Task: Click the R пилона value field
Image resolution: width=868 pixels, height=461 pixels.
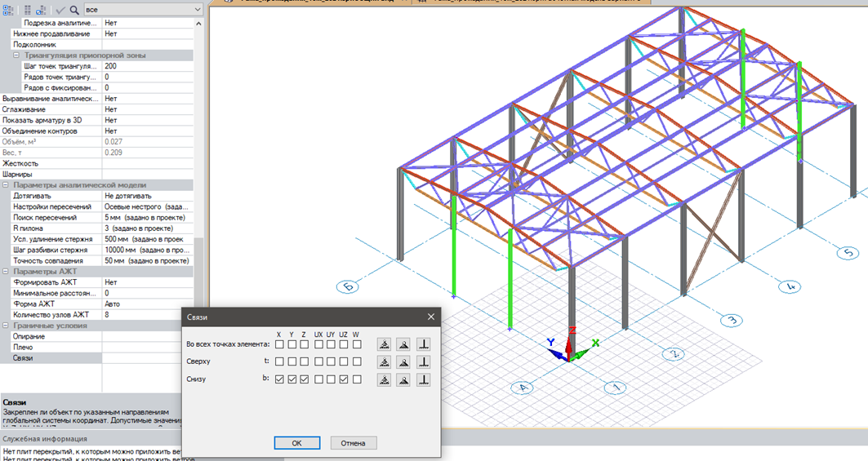Action: tap(147, 228)
